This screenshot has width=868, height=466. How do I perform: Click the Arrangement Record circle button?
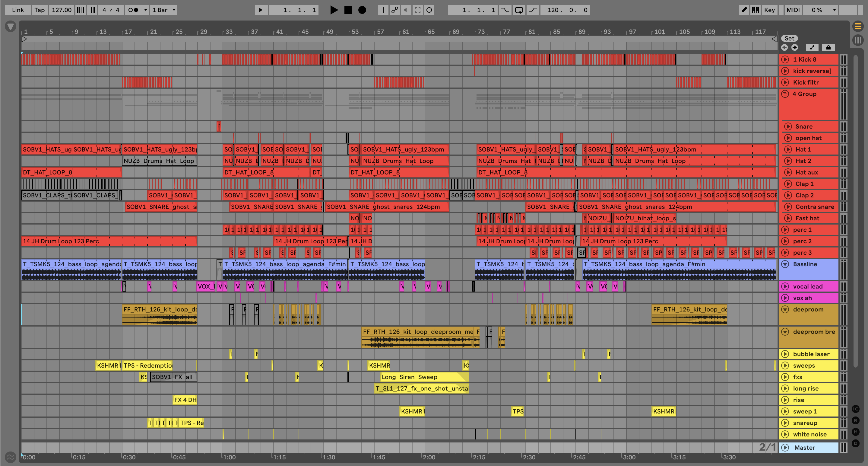coord(362,10)
